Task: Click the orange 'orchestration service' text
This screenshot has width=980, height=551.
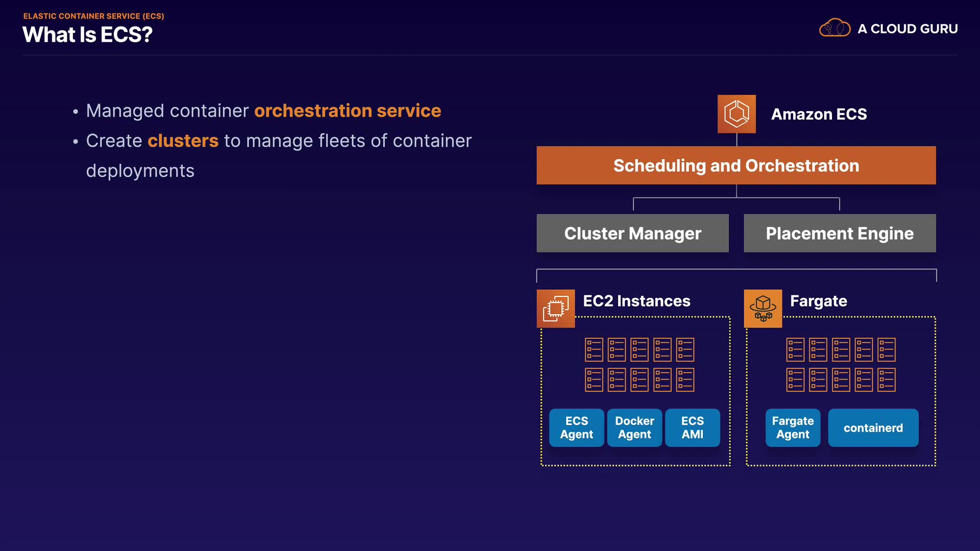Action: 348,111
